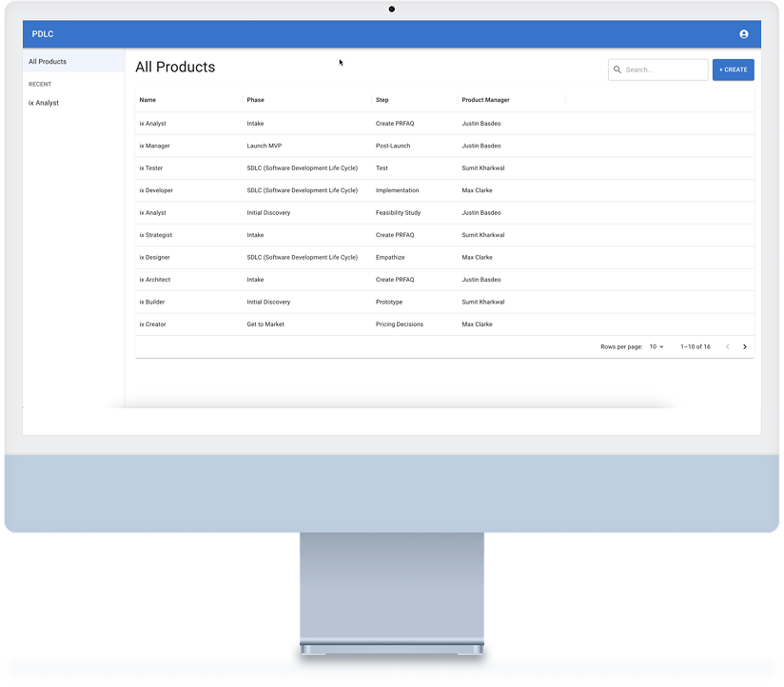Click the Get to Market cell
This screenshot has height=687, width=784.
click(265, 324)
